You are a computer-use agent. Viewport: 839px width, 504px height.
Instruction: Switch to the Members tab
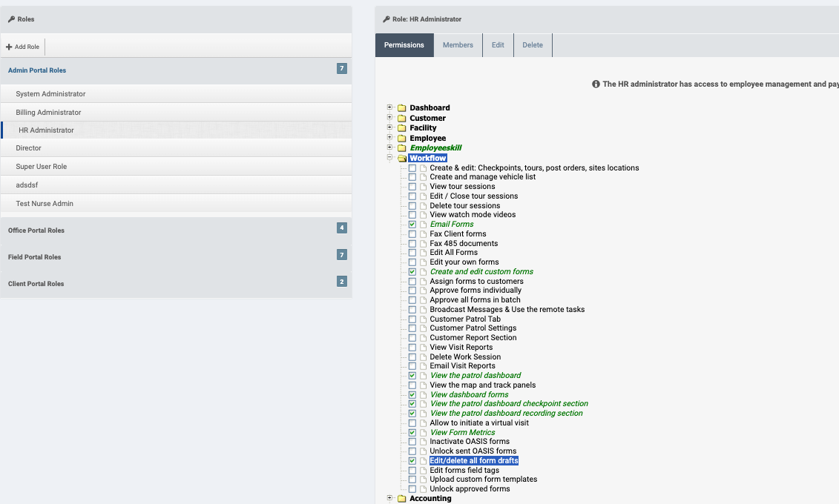(458, 45)
